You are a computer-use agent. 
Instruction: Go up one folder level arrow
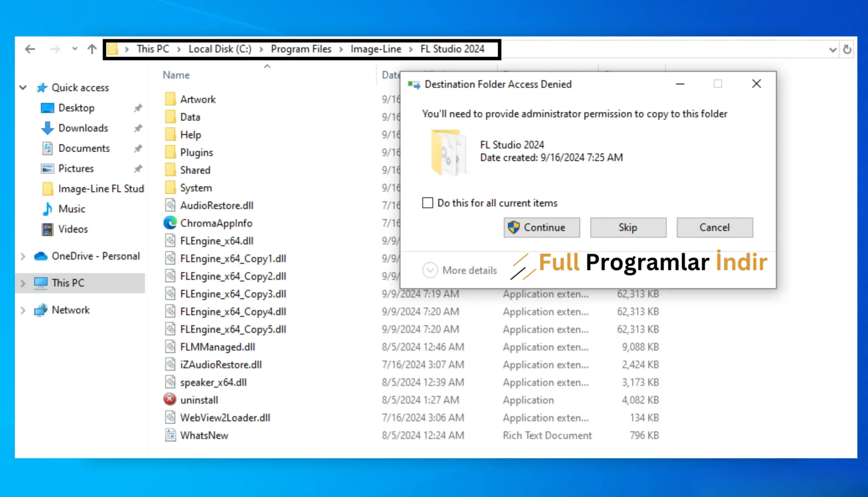[92, 49]
